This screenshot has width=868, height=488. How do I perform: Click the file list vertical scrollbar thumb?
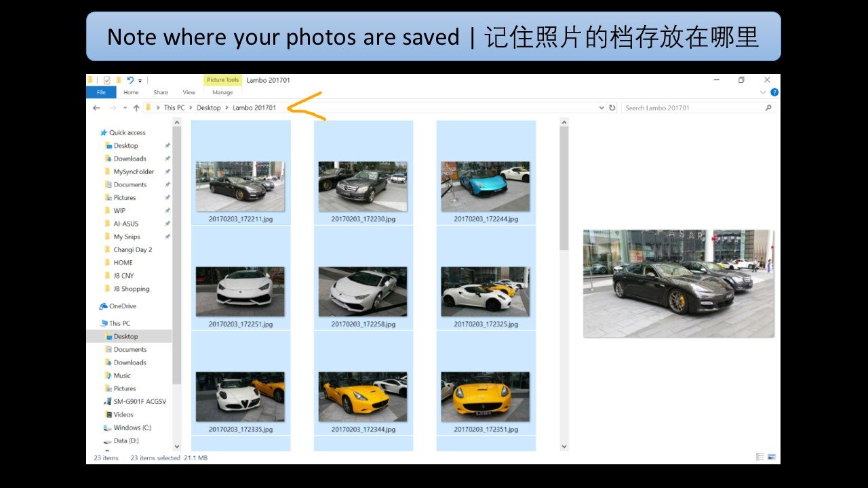564,188
